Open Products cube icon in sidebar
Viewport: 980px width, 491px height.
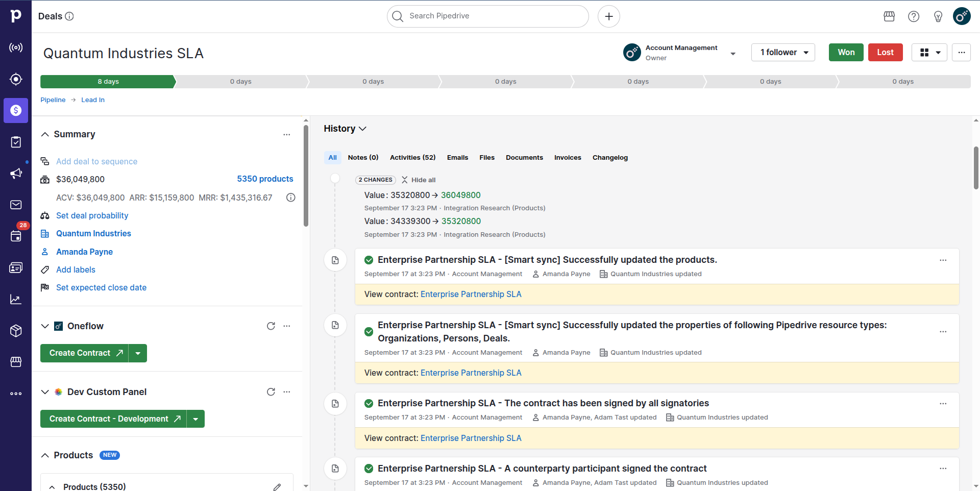click(16, 331)
